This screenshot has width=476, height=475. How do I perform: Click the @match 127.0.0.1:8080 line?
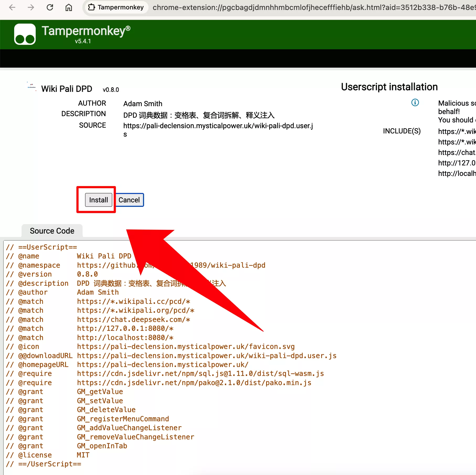point(90,328)
